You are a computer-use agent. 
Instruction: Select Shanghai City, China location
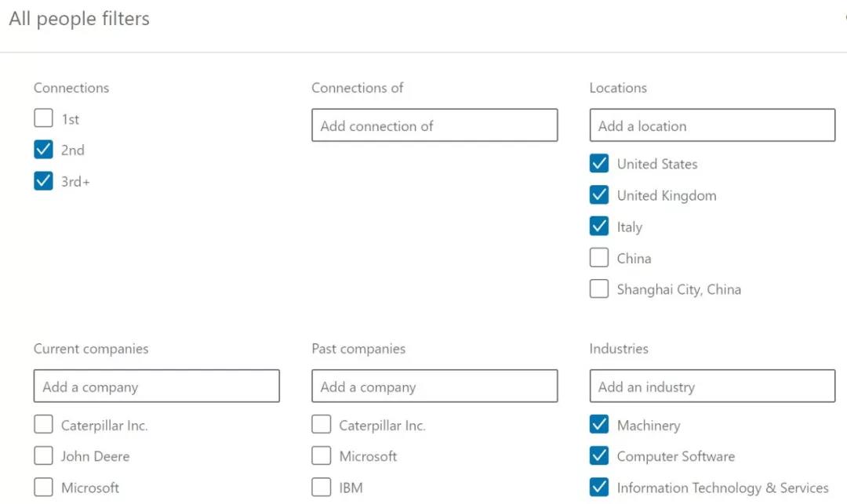pos(599,289)
